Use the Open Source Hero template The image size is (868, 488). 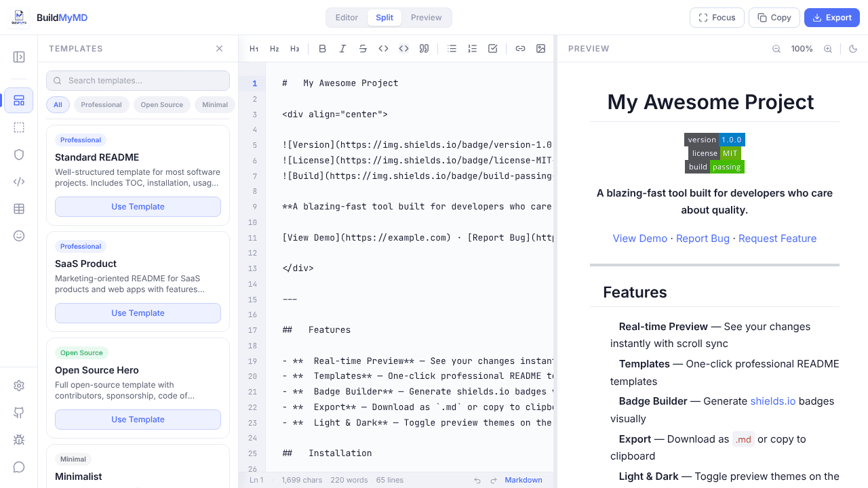click(138, 420)
